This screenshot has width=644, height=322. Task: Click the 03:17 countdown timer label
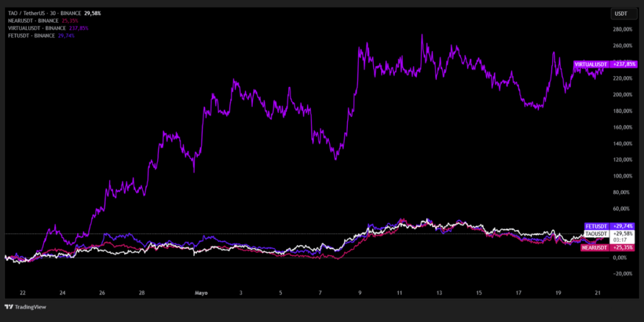tap(619, 240)
